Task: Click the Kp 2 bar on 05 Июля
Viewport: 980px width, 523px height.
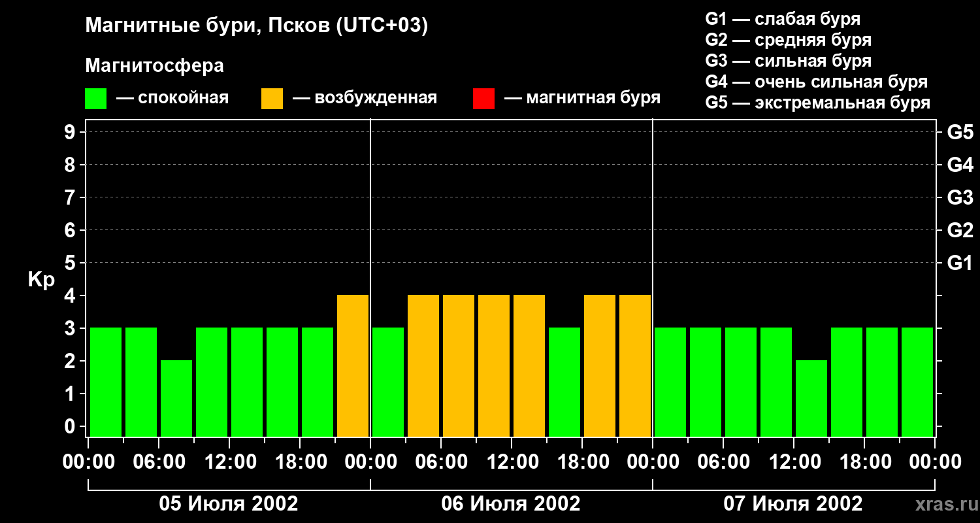Action: coord(176,398)
